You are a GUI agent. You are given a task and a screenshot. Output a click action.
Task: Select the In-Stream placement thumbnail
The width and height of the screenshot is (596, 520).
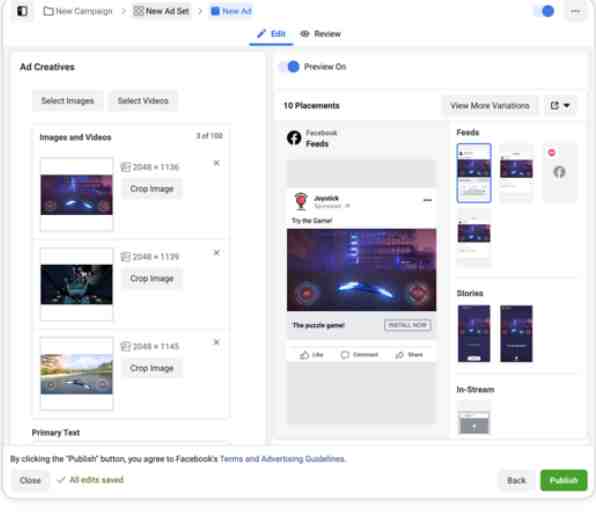(x=474, y=422)
